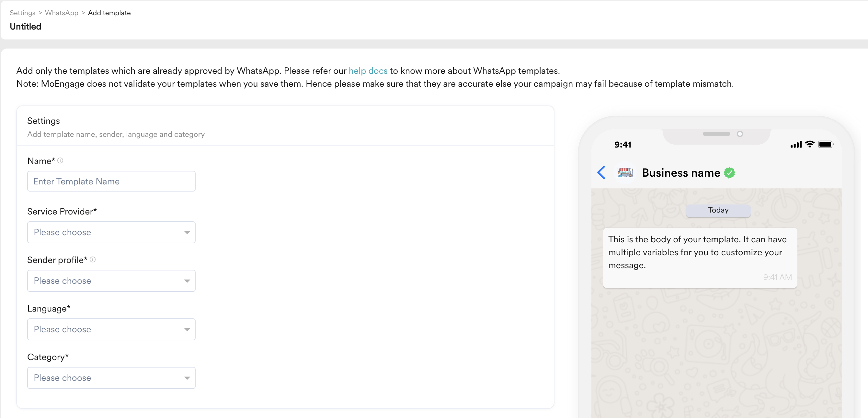Screen dimensions: 868x418
Task: Navigate to WhatsApp breadcrumb
Action: coord(61,13)
